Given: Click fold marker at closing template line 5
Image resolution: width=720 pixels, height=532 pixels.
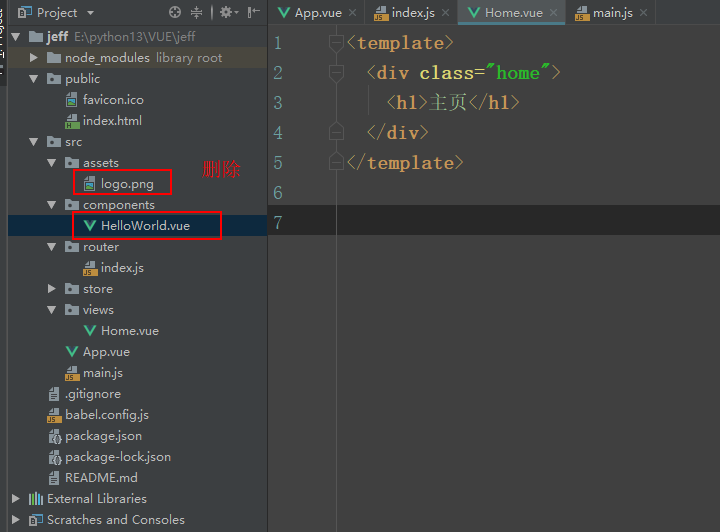Looking at the screenshot, I should click(x=336, y=162).
